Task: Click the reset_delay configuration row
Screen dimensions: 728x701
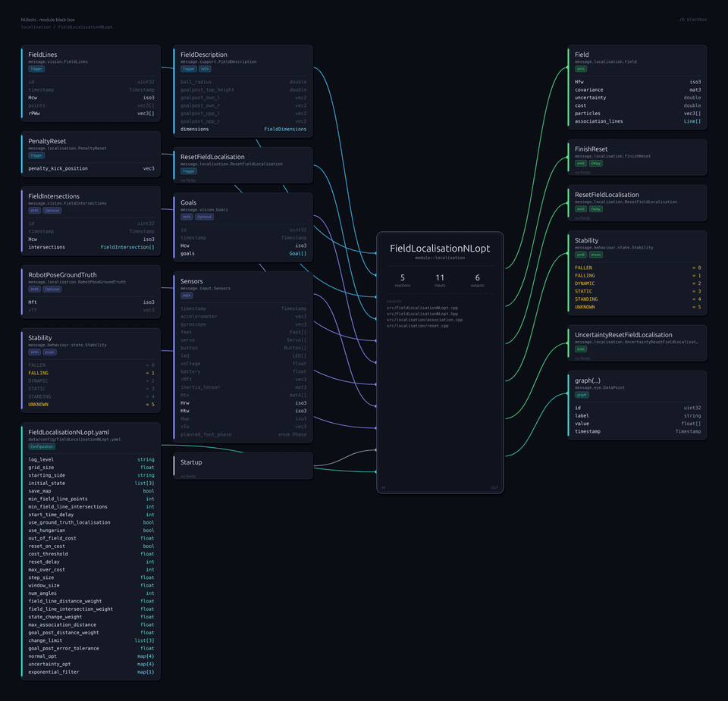Action: [91, 562]
